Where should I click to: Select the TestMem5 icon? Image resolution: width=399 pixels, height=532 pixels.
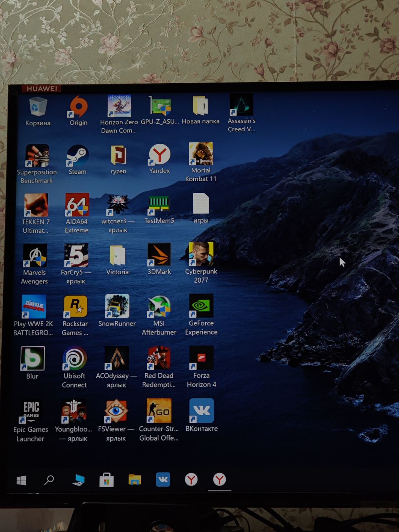coord(159,205)
